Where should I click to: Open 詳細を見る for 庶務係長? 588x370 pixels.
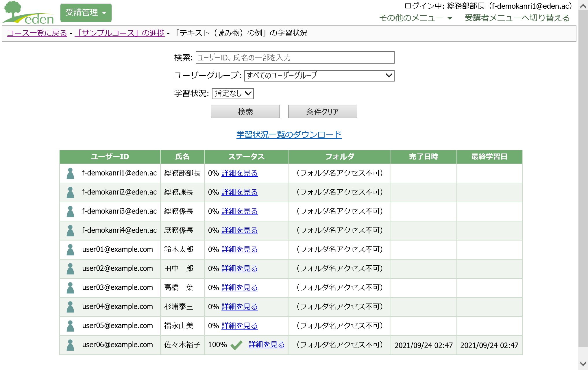(x=240, y=230)
